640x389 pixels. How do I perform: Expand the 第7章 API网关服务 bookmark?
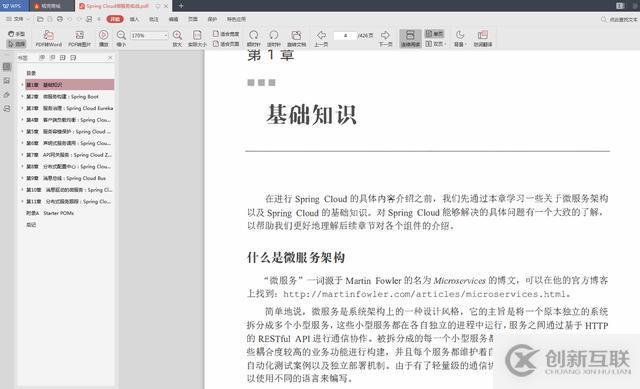point(22,155)
